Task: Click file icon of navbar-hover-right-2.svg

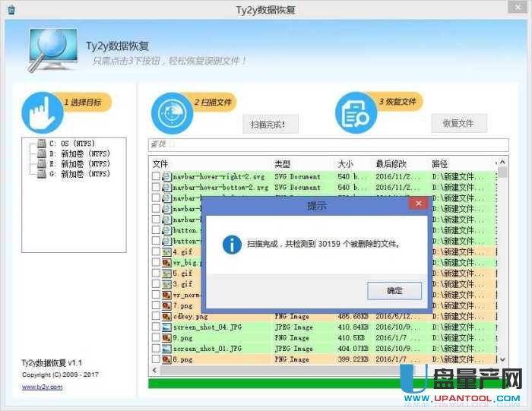Action: [x=166, y=176]
